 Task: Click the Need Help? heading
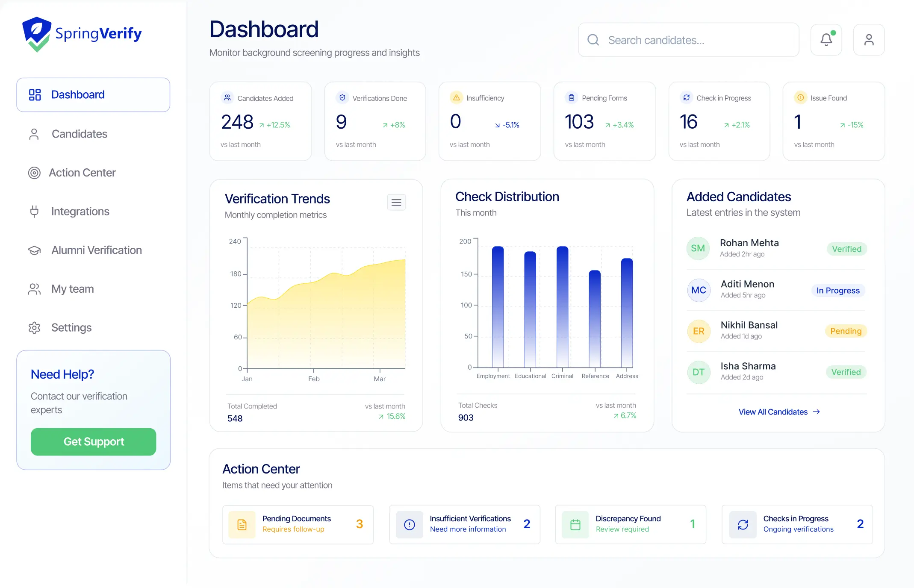coord(62,374)
